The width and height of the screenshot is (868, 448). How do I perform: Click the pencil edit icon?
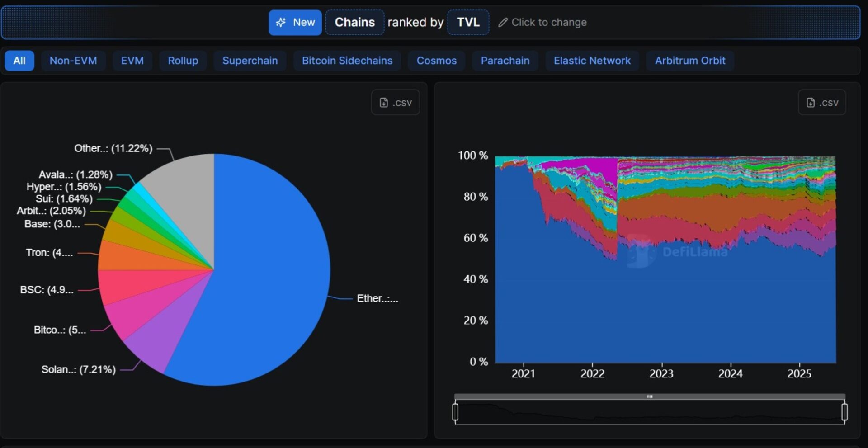pyautogui.click(x=502, y=23)
